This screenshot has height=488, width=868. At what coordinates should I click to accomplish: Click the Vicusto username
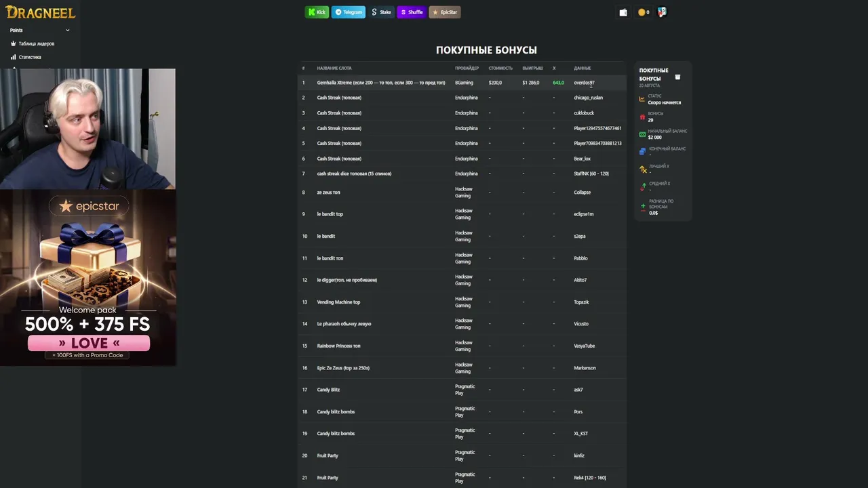click(x=581, y=324)
